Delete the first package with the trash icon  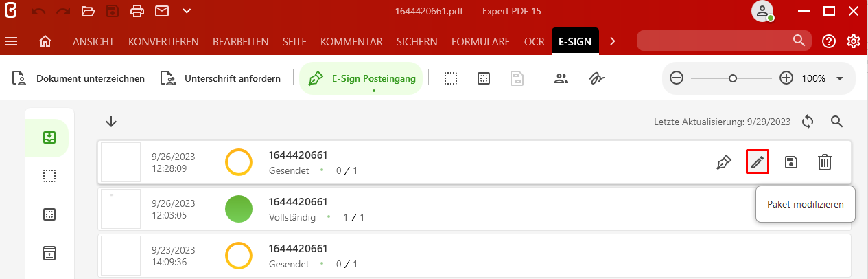[x=825, y=162]
